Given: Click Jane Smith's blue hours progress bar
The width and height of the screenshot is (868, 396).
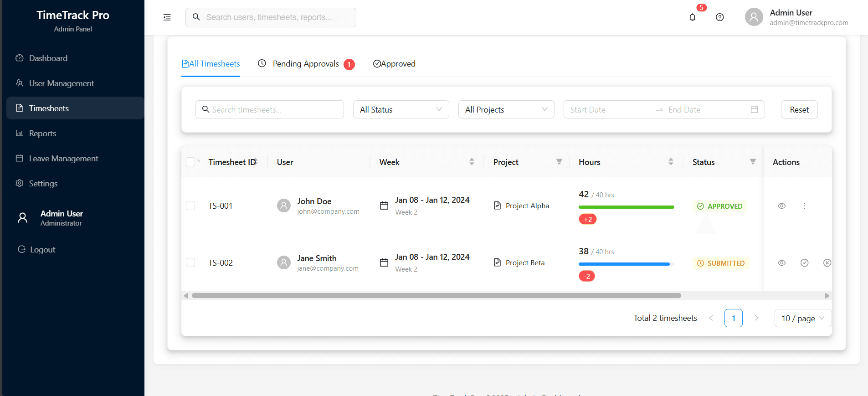Looking at the screenshot, I should 624,264.
